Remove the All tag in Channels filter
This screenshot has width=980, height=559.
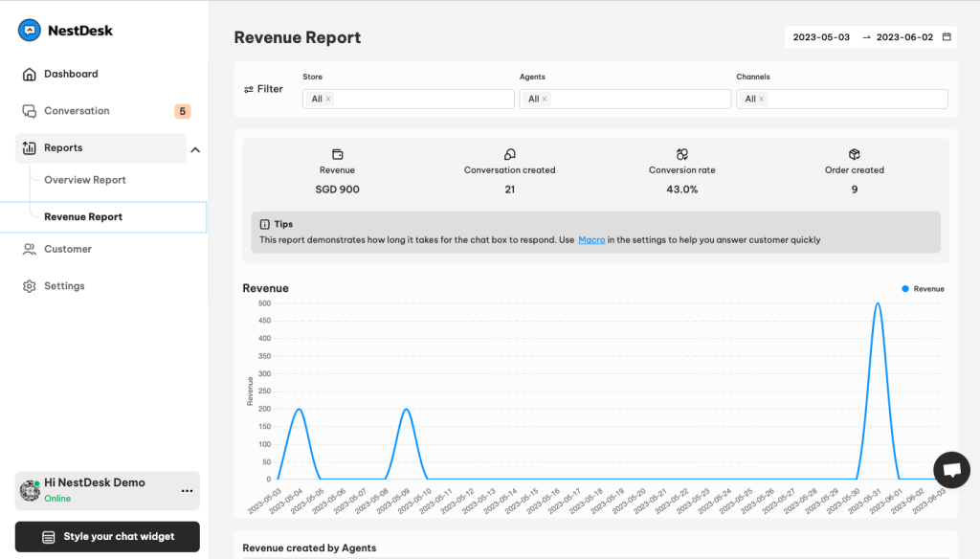click(x=761, y=99)
